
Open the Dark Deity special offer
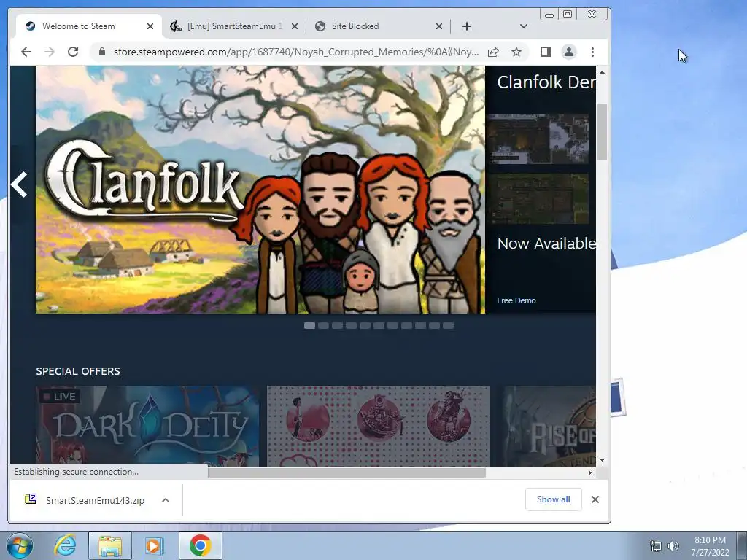(x=147, y=426)
